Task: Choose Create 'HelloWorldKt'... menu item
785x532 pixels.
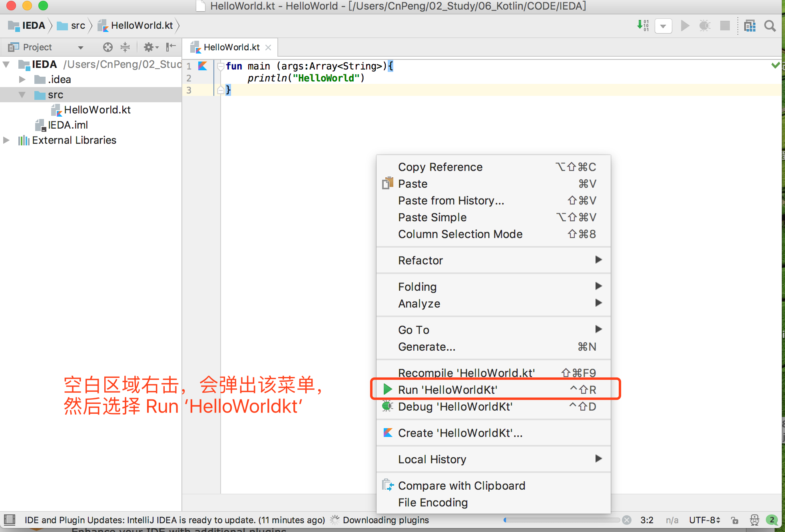Action: click(494, 433)
